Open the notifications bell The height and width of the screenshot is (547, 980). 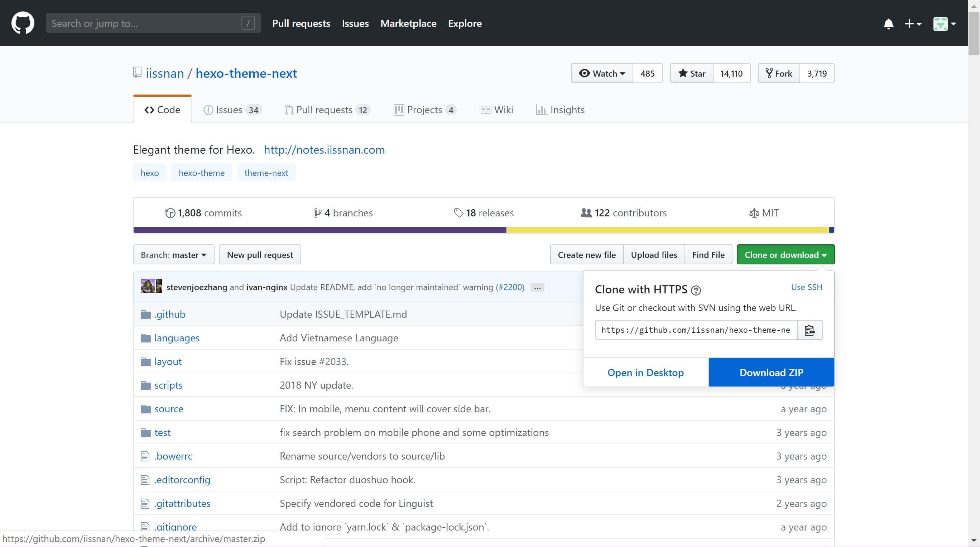click(888, 24)
